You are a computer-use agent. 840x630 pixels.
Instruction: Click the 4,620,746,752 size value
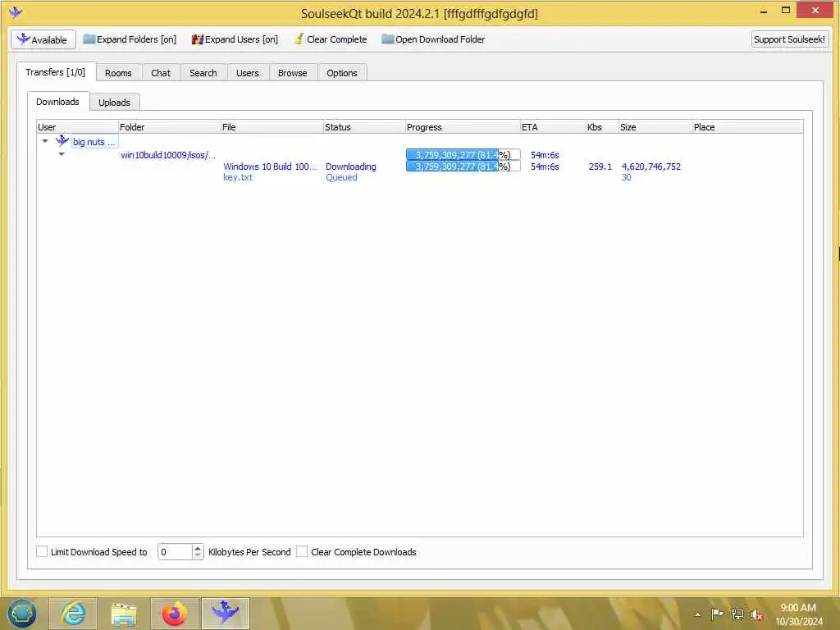coord(651,167)
